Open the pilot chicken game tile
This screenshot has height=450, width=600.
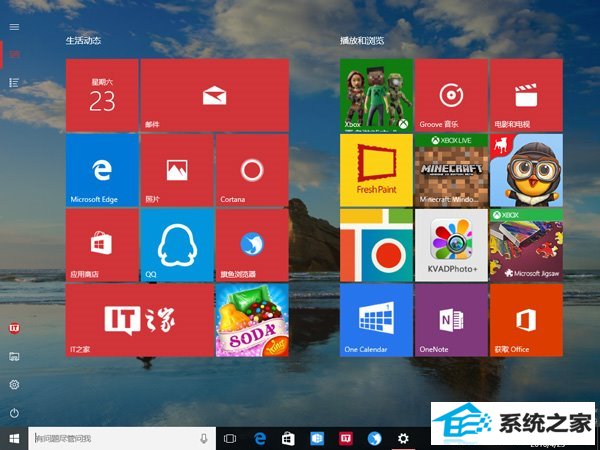[526, 170]
